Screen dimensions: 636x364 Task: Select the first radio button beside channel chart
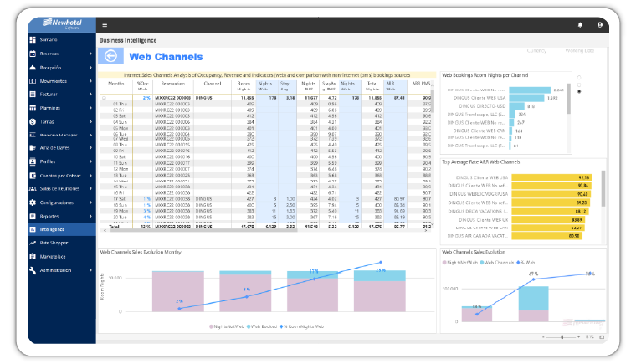point(579,78)
